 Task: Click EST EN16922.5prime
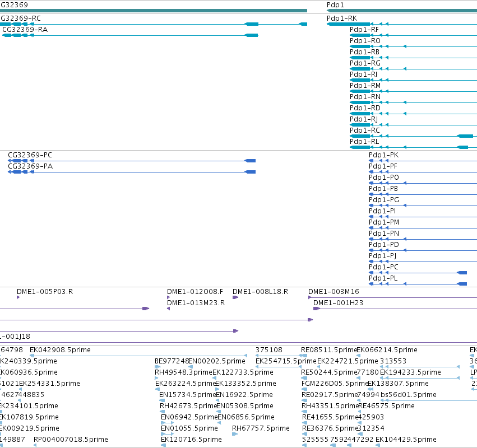[x=244, y=395]
